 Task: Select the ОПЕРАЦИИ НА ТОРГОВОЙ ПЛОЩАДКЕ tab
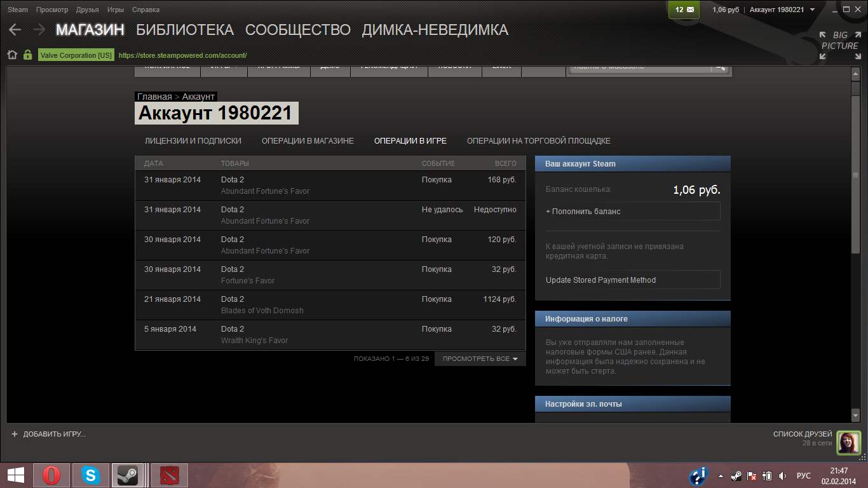coord(539,141)
